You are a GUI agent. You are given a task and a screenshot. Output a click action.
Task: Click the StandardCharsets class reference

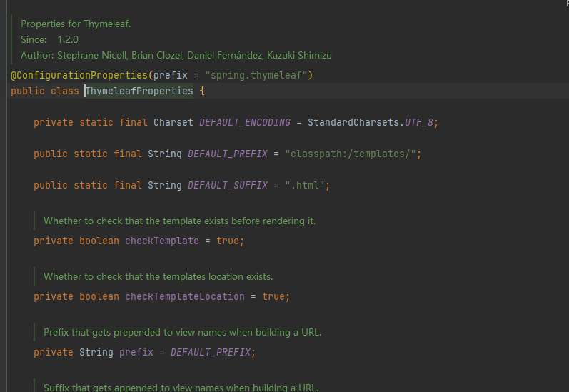(353, 122)
